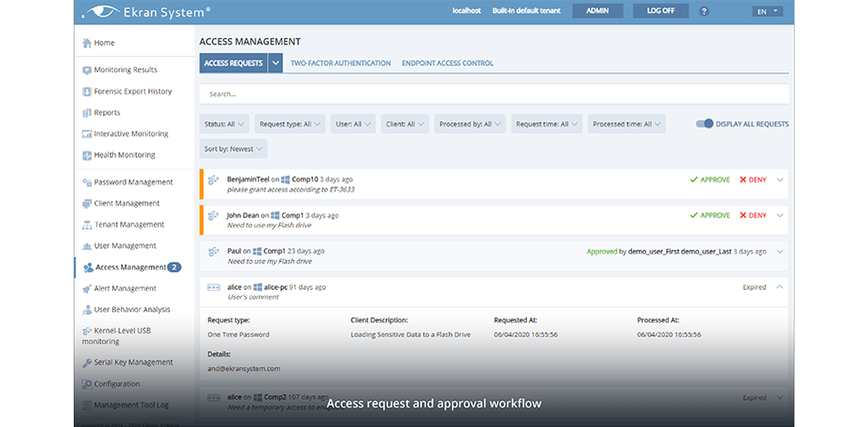The height and width of the screenshot is (427, 868).
Task: Click the help question mark icon
Action: pos(704,12)
